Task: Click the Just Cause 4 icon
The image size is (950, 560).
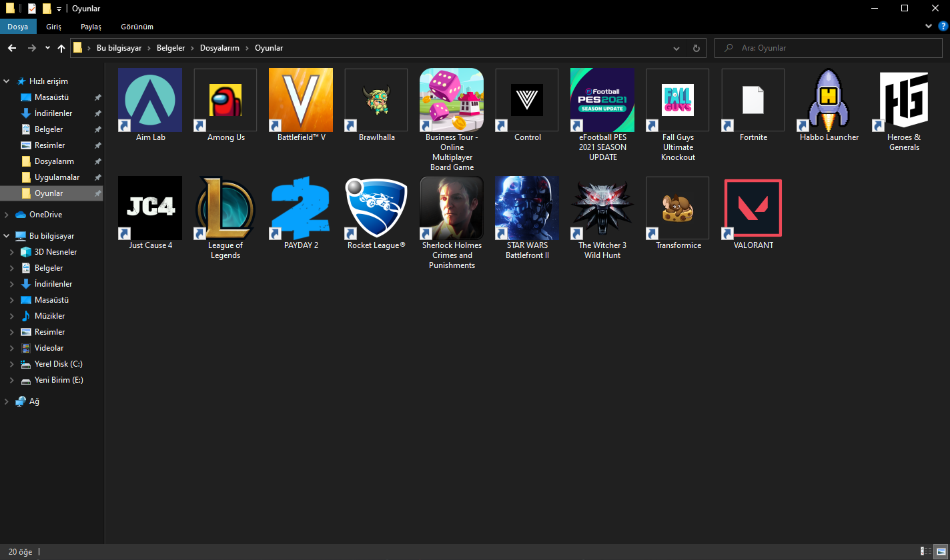Action: [150, 208]
